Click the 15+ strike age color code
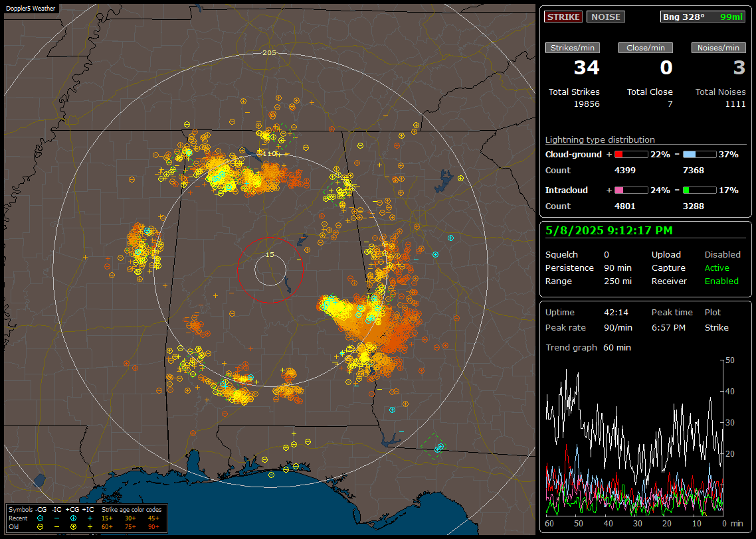Viewport: 756px width, 539px height. point(107,518)
